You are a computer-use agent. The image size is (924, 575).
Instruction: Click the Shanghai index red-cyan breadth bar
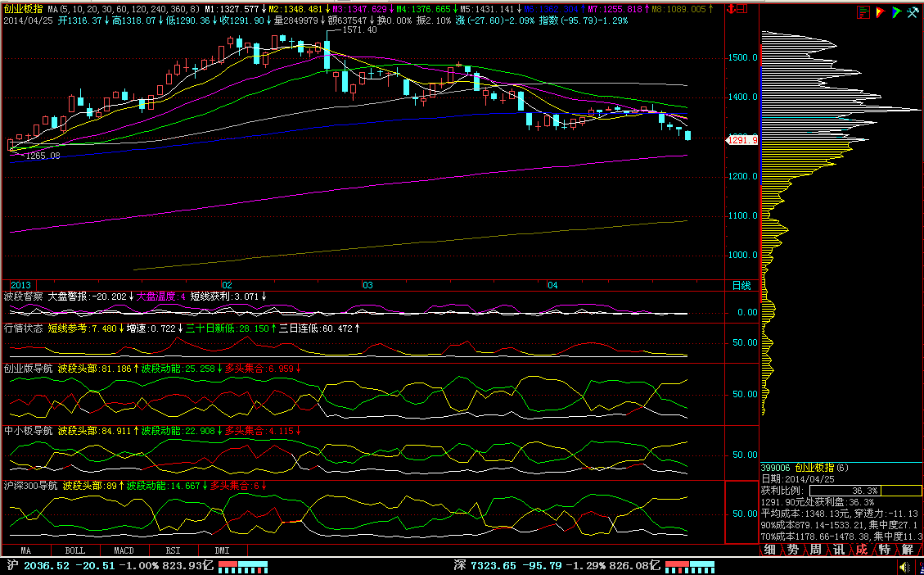pos(245,566)
